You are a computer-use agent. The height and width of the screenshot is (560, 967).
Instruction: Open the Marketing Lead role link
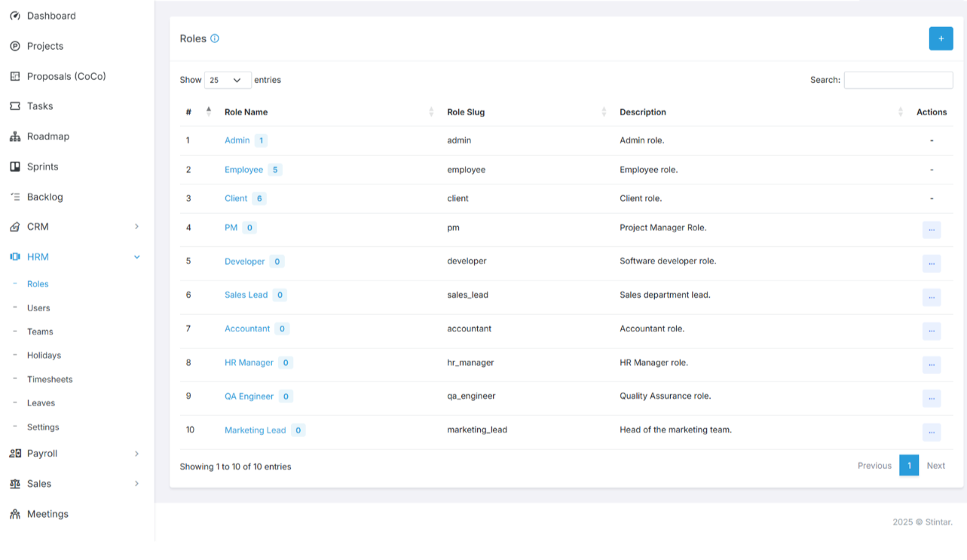pyautogui.click(x=255, y=430)
